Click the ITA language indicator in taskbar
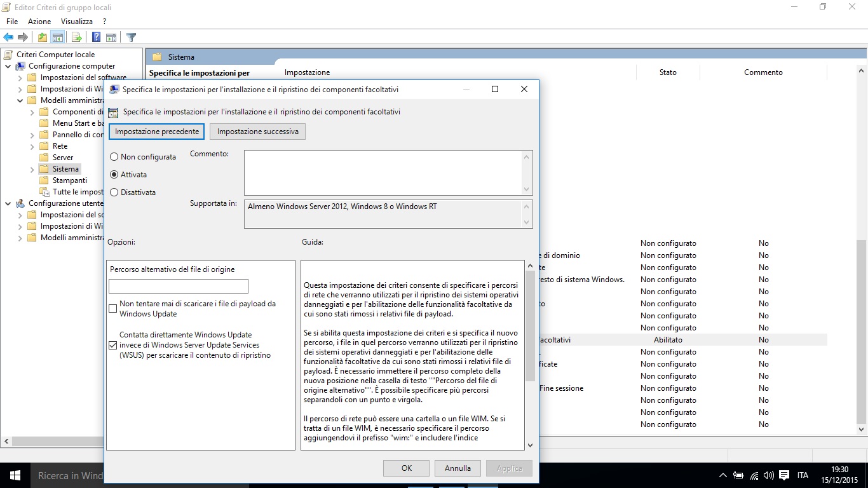This screenshot has width=868, height=488. coord(803,475)
